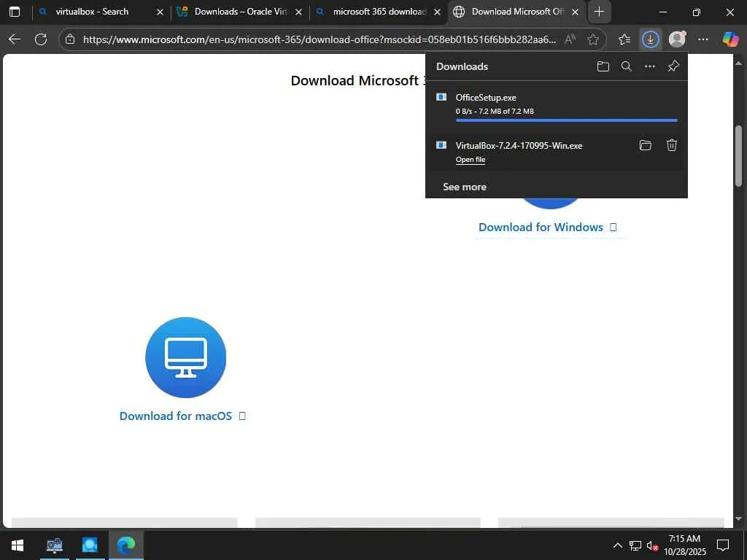This screenshot has height=560, width=747.
Task: Open more options in Downloads panel
Action: click(650, 66)
